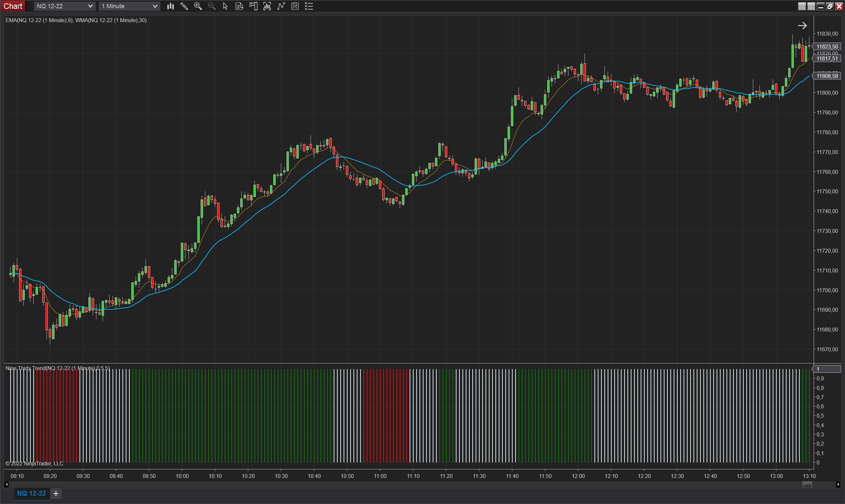Select the EMA and WMA indicator label
Screen dimensions: 845x504
pyautogui.click(x=76, y=20)
